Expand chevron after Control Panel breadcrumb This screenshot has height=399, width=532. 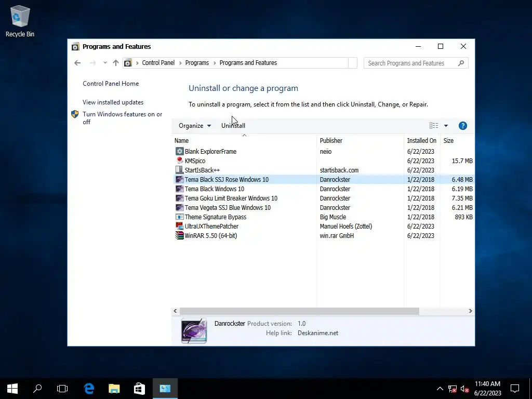(x=180, y=63)
